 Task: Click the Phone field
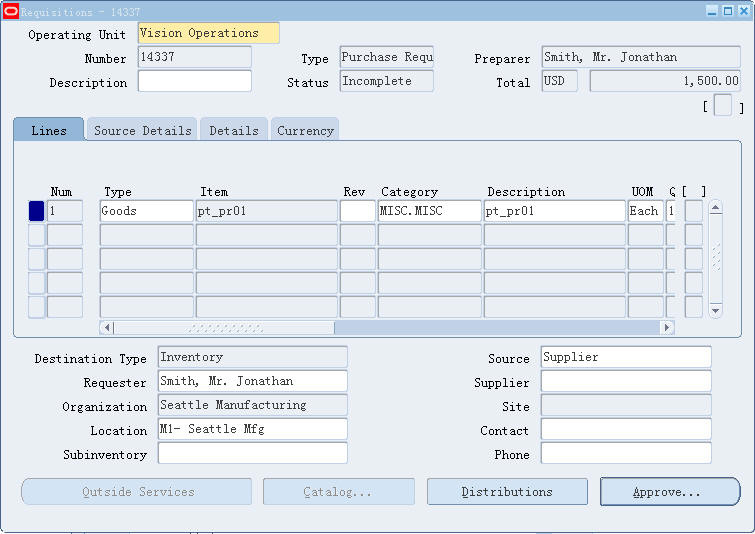point(626,453)
